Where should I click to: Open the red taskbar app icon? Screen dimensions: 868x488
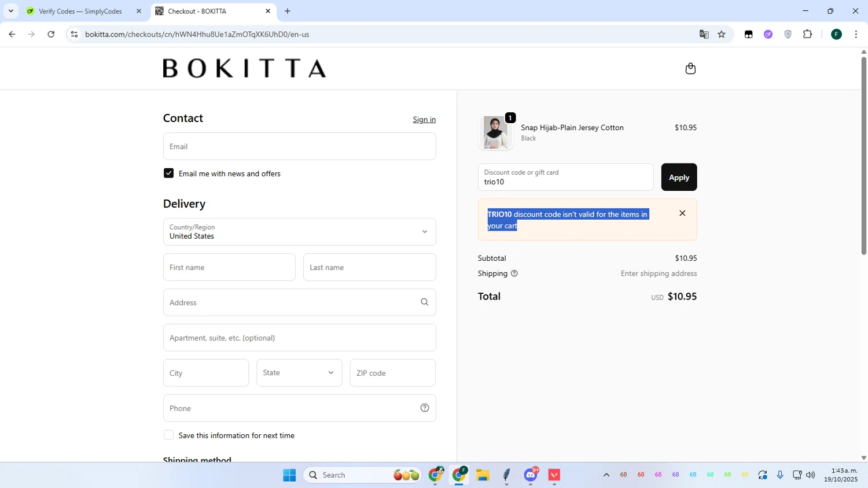pyautogui.click(x=554, y=475)
